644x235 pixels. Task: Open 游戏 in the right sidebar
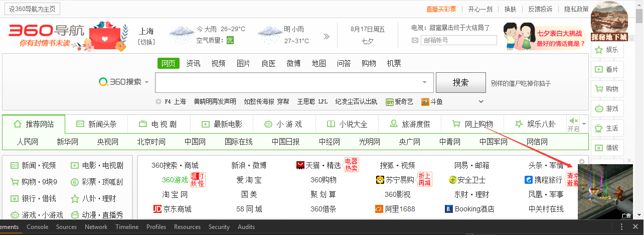[x=607, y=108]
